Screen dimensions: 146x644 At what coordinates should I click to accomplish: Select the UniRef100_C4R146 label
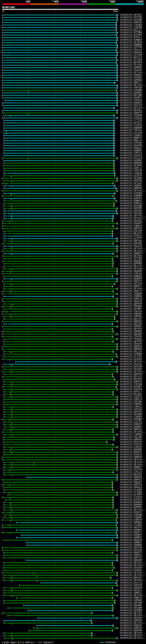point(131,173)
